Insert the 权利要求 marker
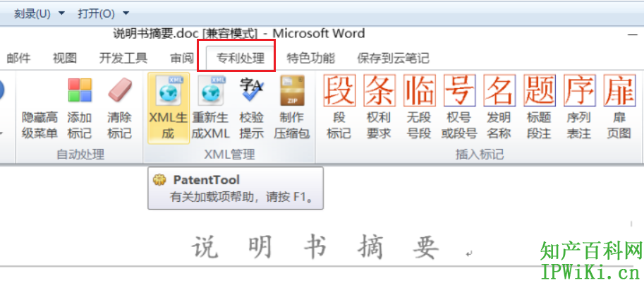This screenshot has width=644, height=283. tap(379, 108)
